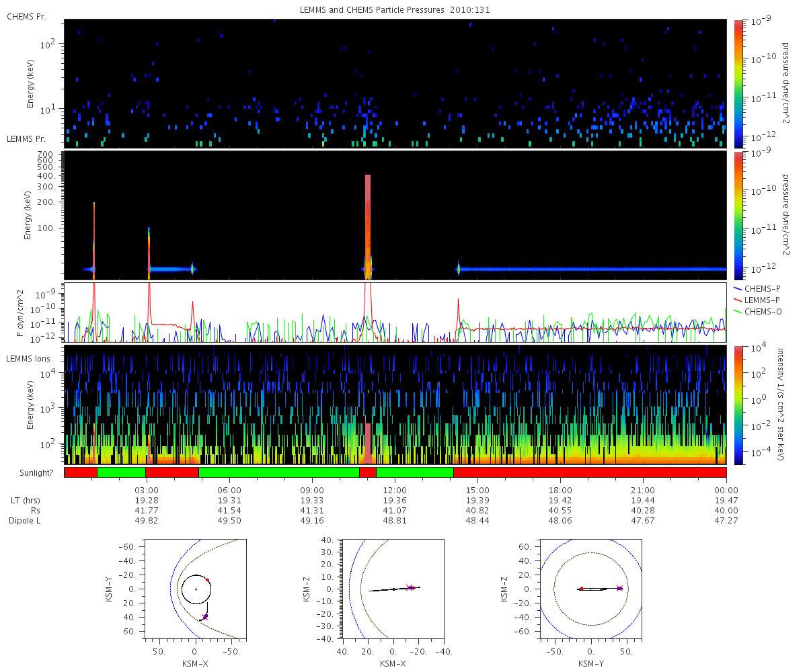Click the 12:00 time axis label
This screenshot has height=672, width=807.
point(395,490)
